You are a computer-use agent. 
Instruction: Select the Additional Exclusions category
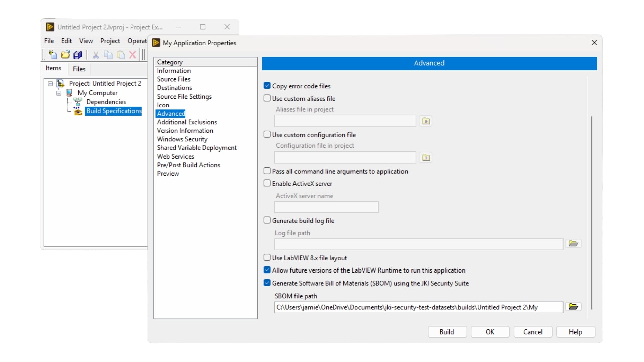[x=187, y=122]
